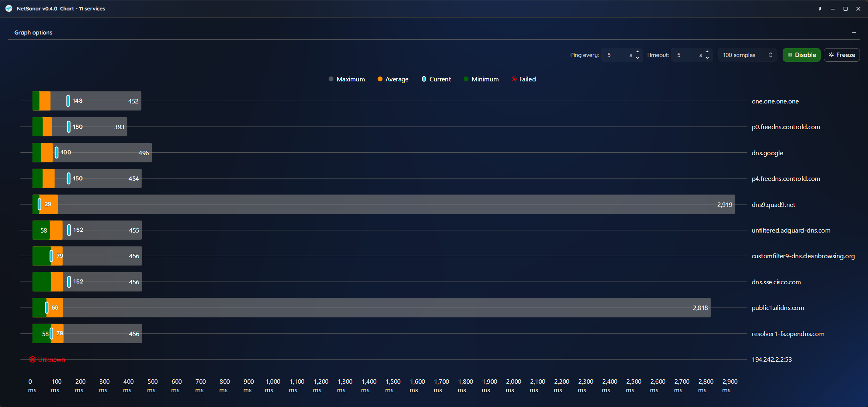This screenshot has height=407, width=868.
Task: Click the 1,000 ms axis label
Action: coord(273,386)
